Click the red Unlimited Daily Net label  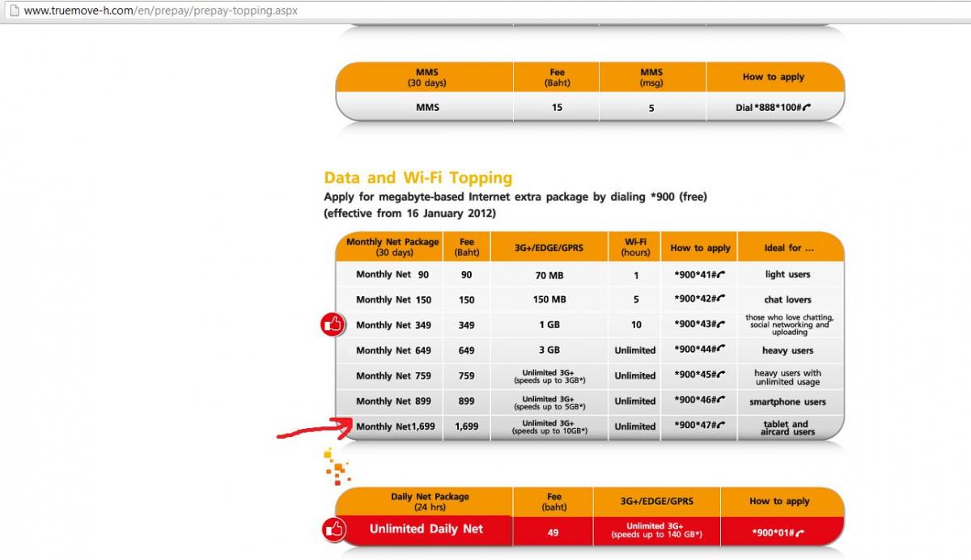pos(426,529)
